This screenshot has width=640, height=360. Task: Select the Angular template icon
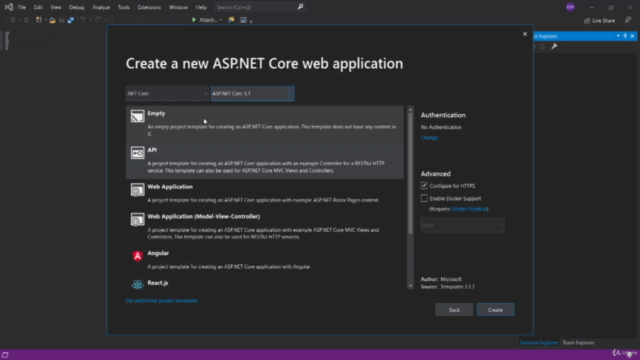(x=138, y=256)
